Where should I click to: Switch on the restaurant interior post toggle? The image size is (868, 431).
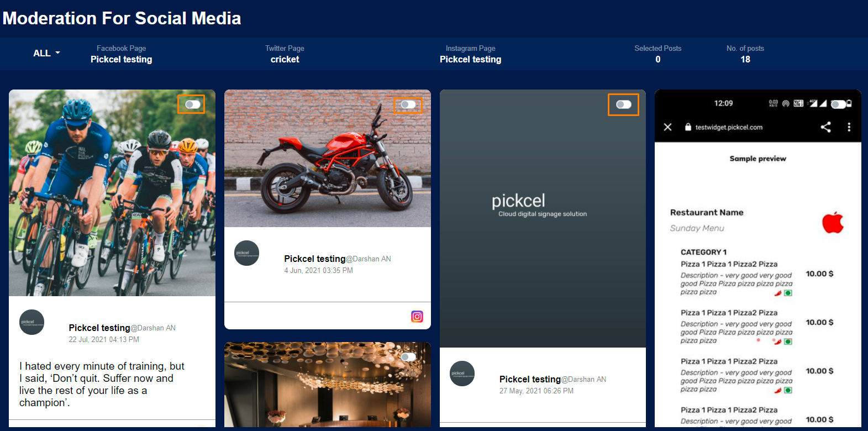[x=408, y=357]
